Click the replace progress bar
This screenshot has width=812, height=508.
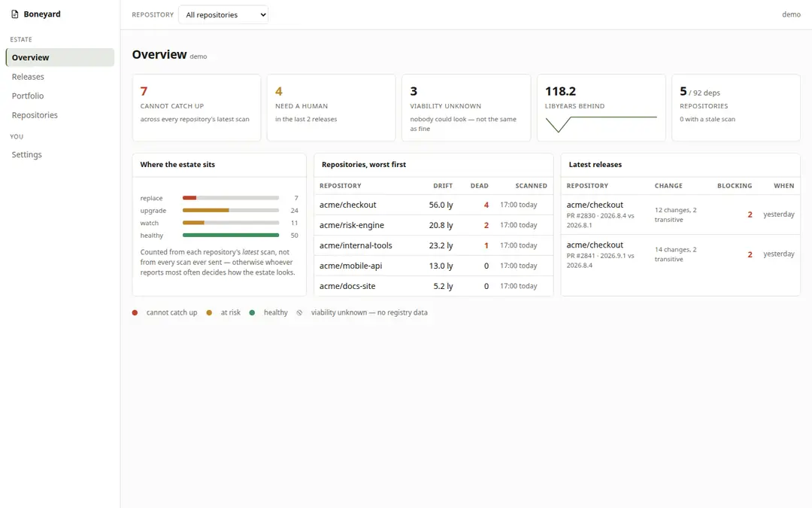point(231,198)
